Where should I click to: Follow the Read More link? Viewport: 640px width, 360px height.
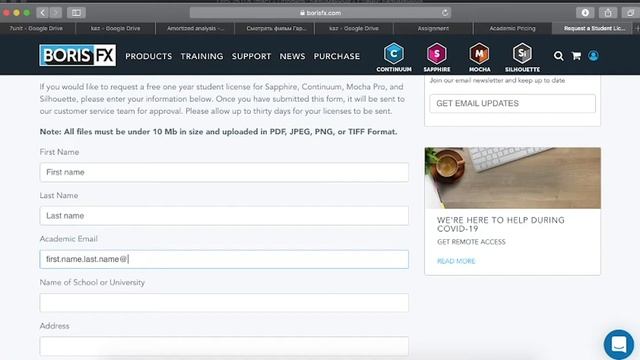tap(456, 261)
